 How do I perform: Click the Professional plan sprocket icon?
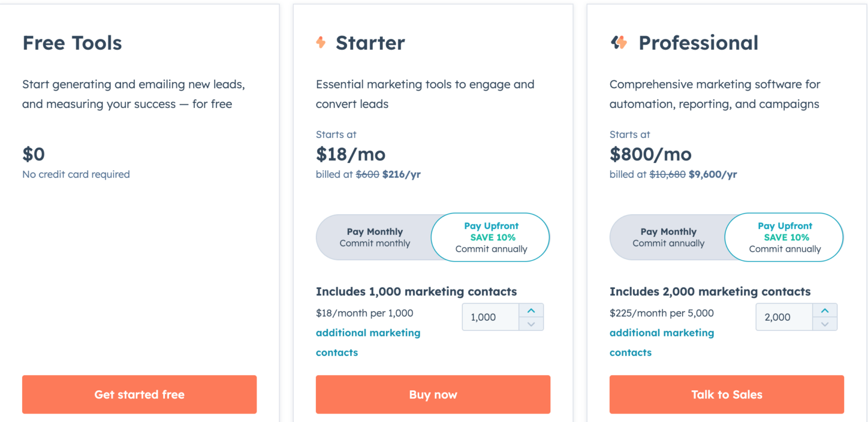619,42
